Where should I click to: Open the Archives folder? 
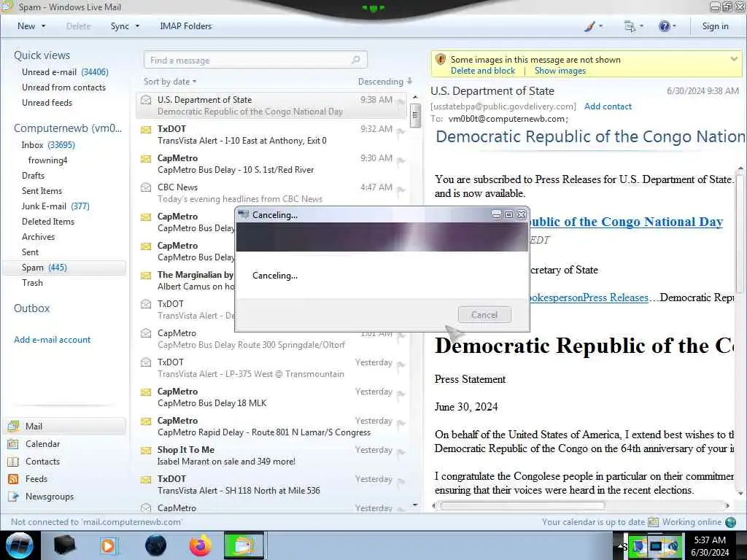[x=38, y=237]
